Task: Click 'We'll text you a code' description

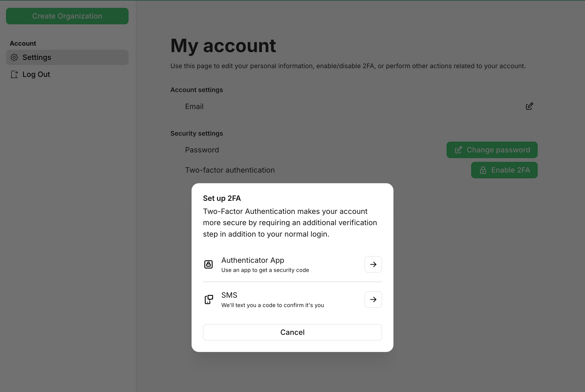Action: (x=273, y=305)
